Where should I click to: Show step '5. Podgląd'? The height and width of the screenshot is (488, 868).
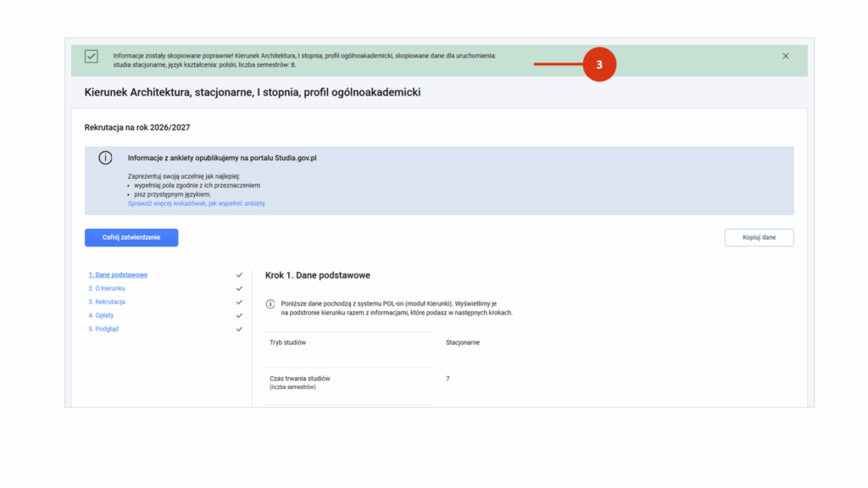click(x=103, y=329)
